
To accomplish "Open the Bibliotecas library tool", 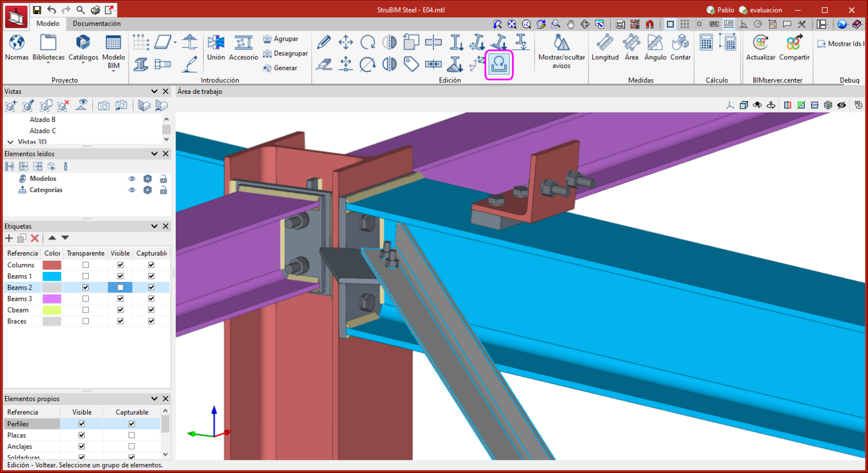I will click(x=48, y=43).
